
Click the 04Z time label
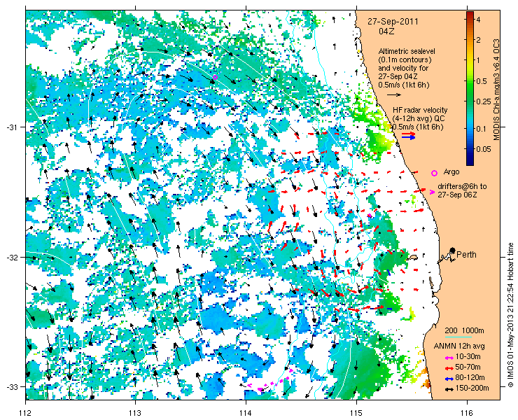coord(387,31)
